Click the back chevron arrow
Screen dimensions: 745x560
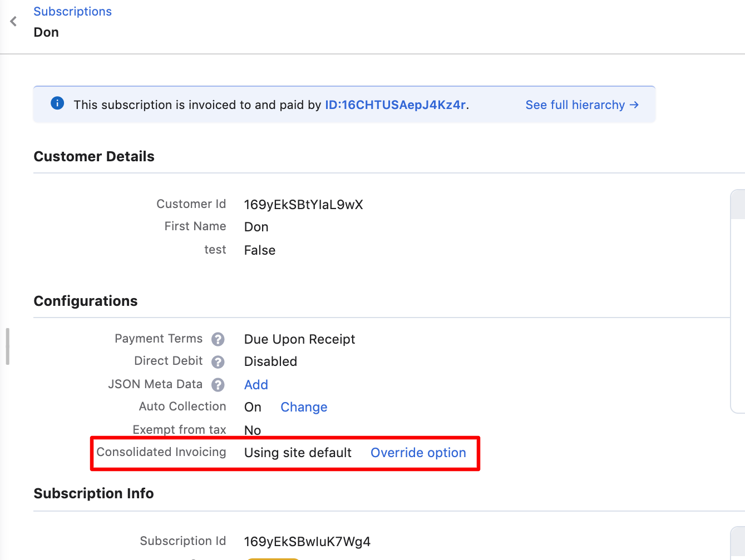pos(13,22)
